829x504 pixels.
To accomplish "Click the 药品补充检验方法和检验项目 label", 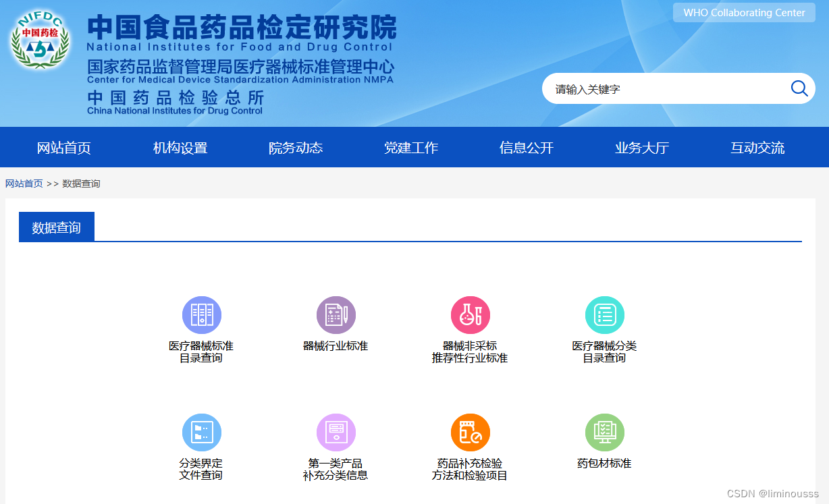I will click(470, 469).
